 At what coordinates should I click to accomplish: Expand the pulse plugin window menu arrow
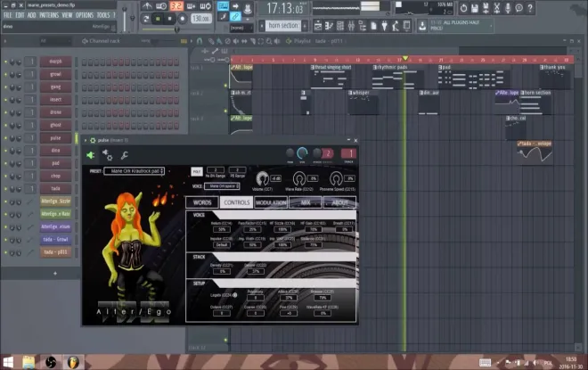tap(86, 140)
